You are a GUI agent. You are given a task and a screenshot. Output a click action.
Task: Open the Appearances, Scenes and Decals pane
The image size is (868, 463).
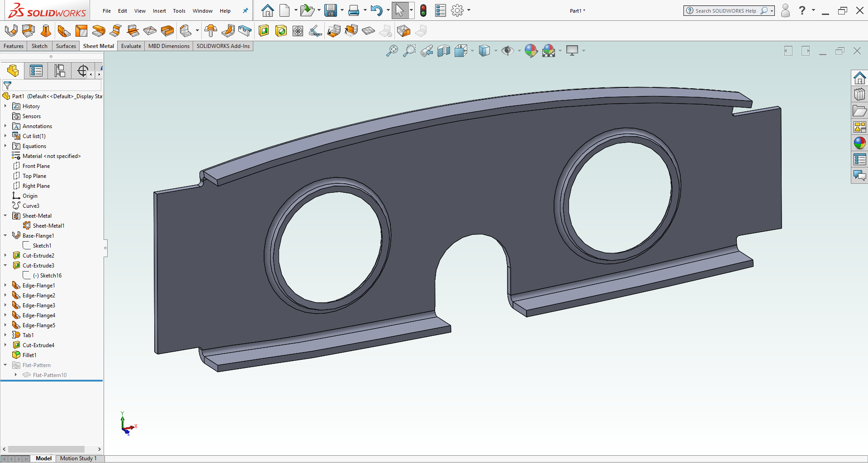coord(859,143)
